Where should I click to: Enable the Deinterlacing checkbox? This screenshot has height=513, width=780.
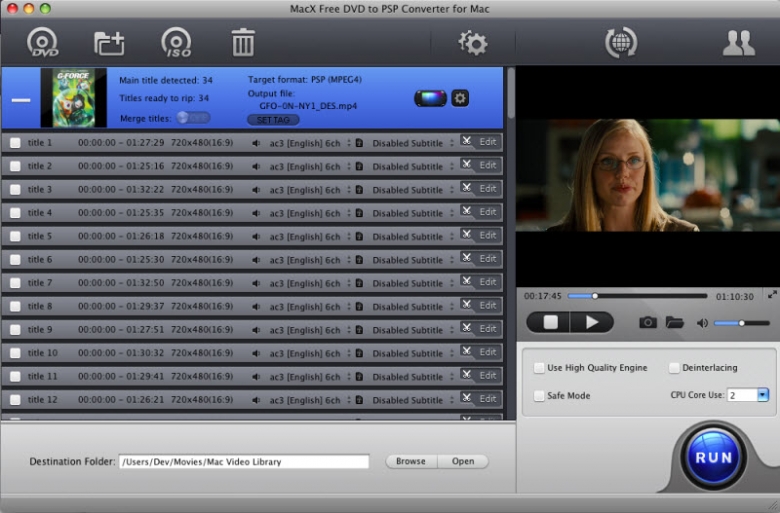[674, 368]
